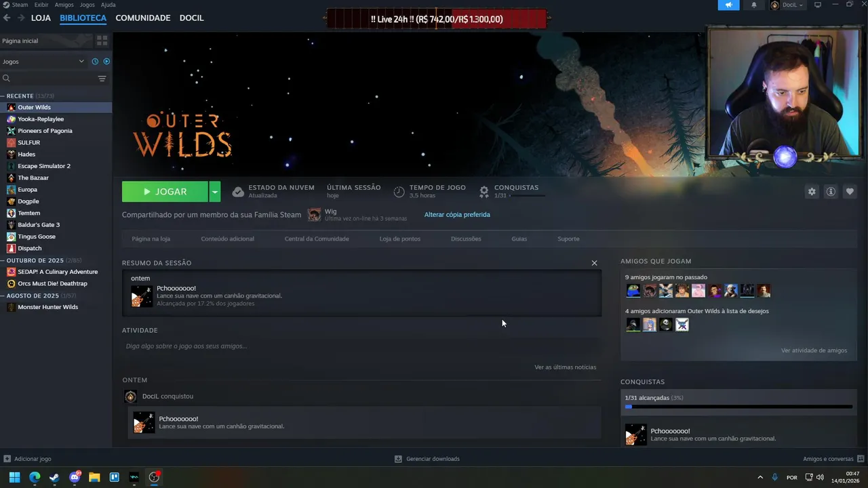Screen dimensions: 868x488
Task: Open the library advanced filter icon
Action: (102, 79)
